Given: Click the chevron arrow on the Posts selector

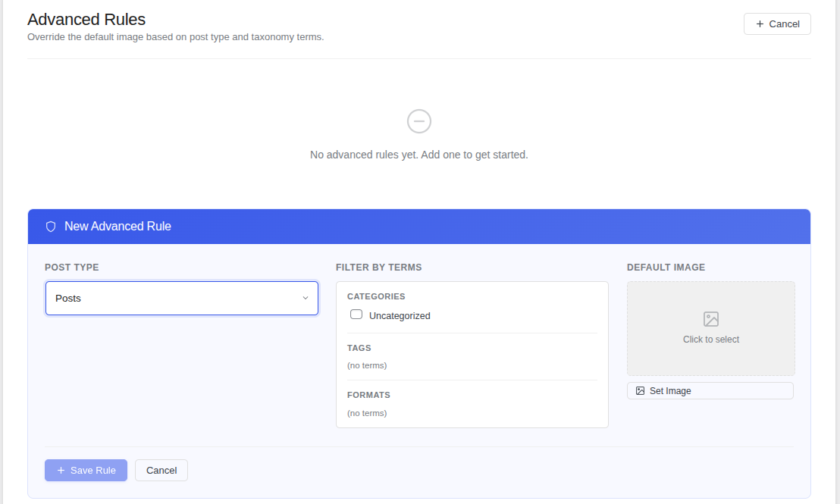Looking at the screenshot, I should 306,299.
